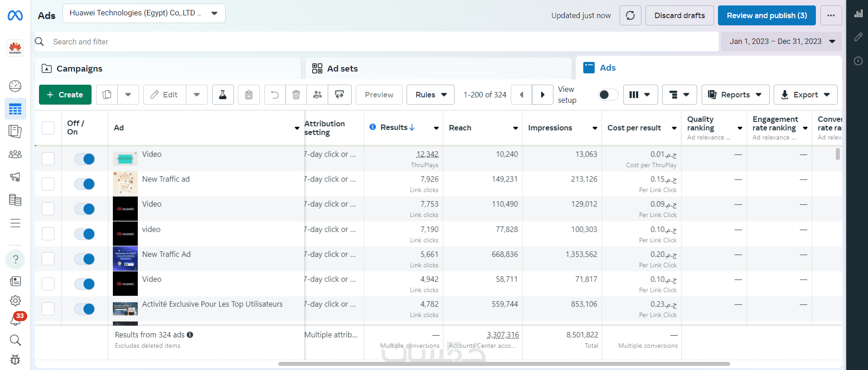Open Settings gear icon in sidebar

pyautogui.click(x=15, y=300)
